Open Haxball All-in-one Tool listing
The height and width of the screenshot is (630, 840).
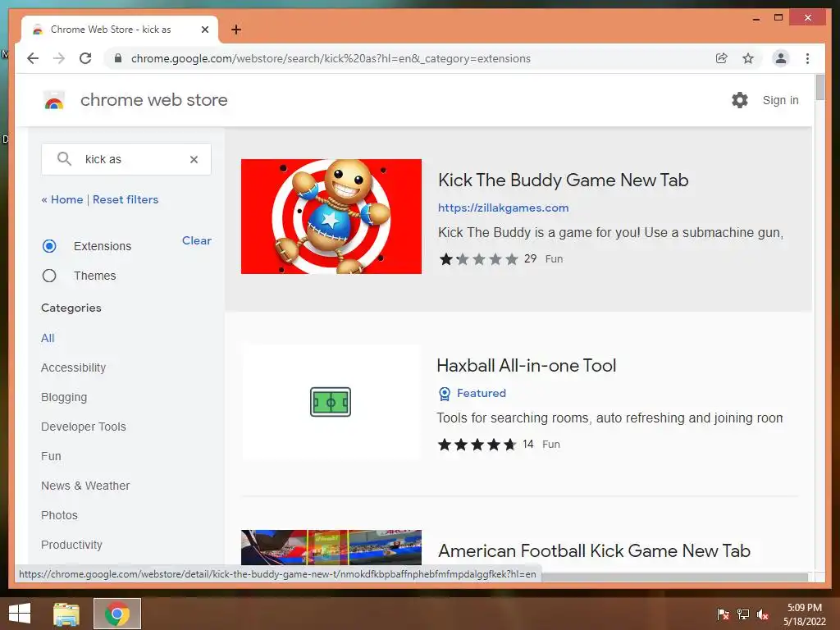tap(526, 365)
